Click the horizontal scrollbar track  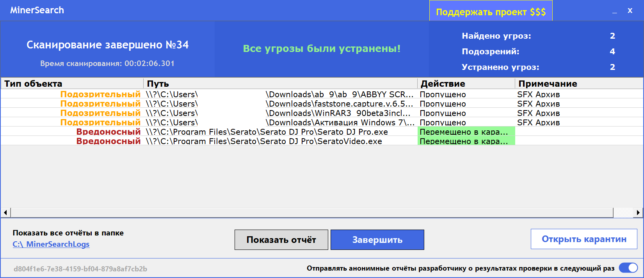click(x=623, y=212)
